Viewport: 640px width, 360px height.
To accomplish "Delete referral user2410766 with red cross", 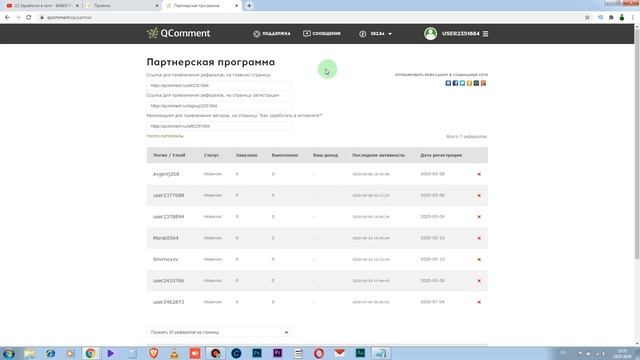I will click(479, 281).
